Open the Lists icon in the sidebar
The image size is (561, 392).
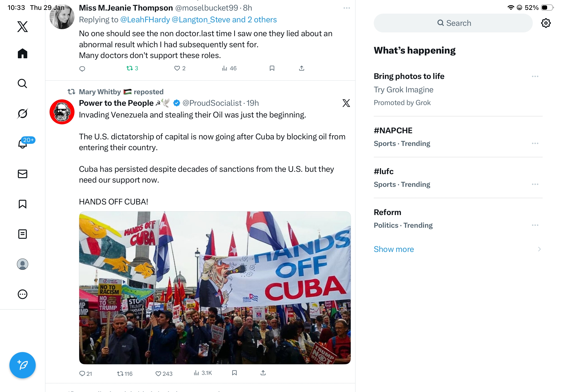click(23, 234)
